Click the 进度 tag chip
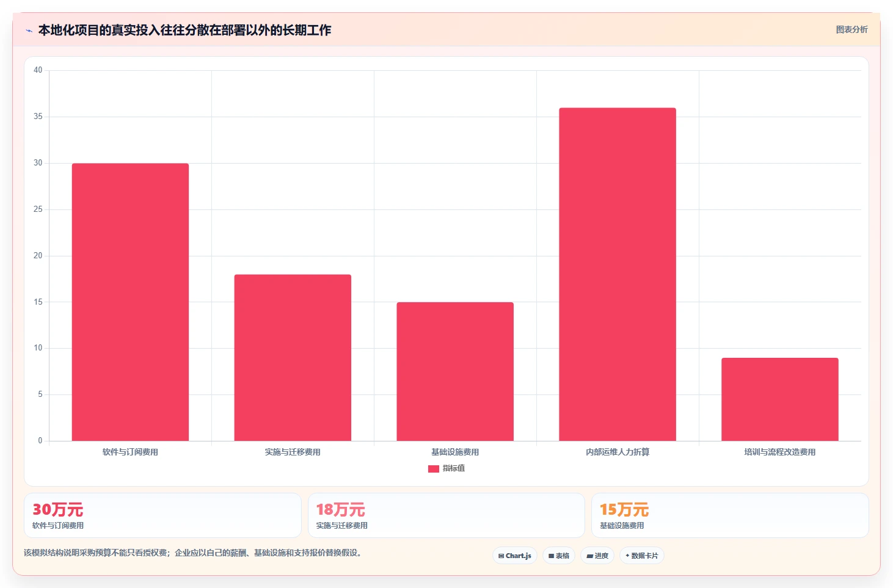 coord(597,556)
